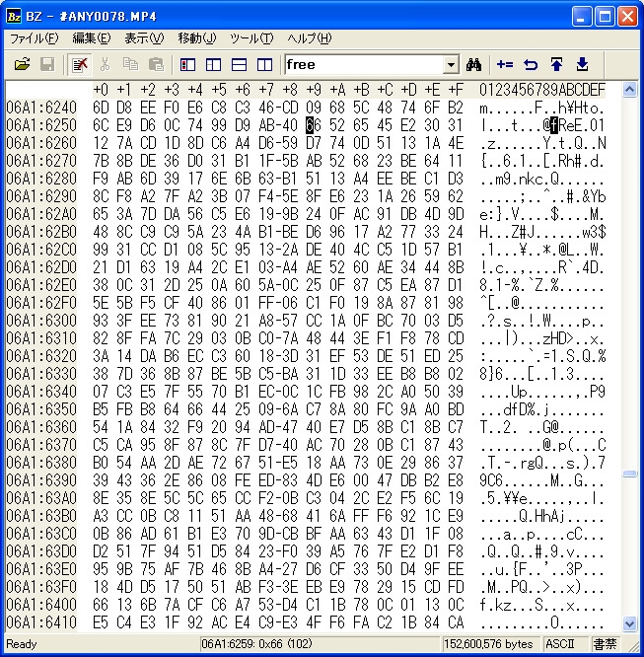Viewport: 644px width, 657px height.
Task: Click the window title BZ - #ANY0078.MP4
Action: pyautogui.click(x=91, y=17)
